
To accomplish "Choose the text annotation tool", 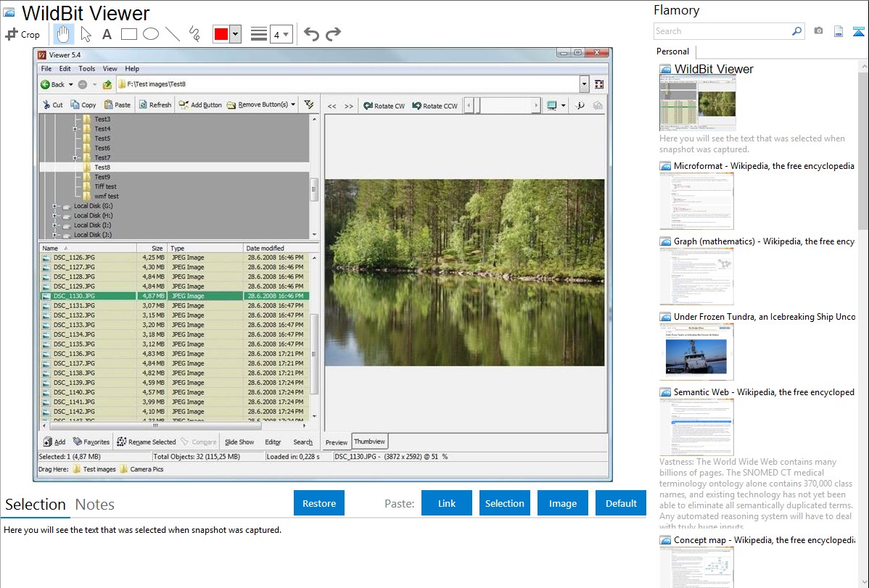I will [x=107, y=34].
